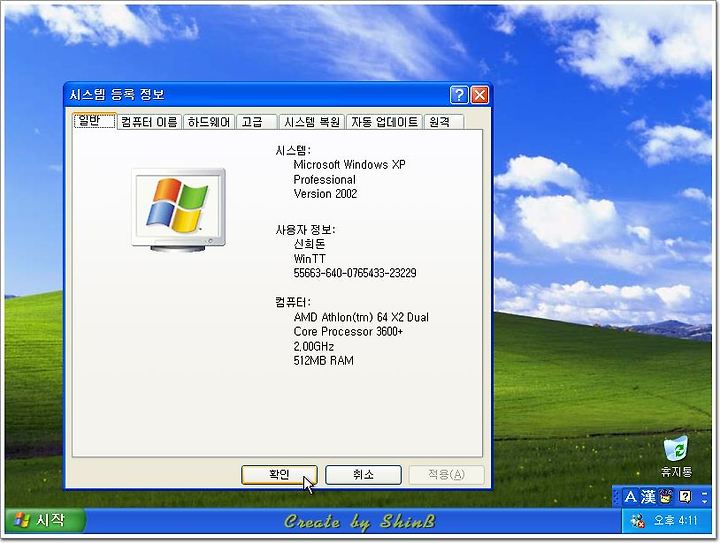Click the '512MB RAM' text
This screenshot has height=543, width=720.
pyautogui.click(x=324, y=361)
